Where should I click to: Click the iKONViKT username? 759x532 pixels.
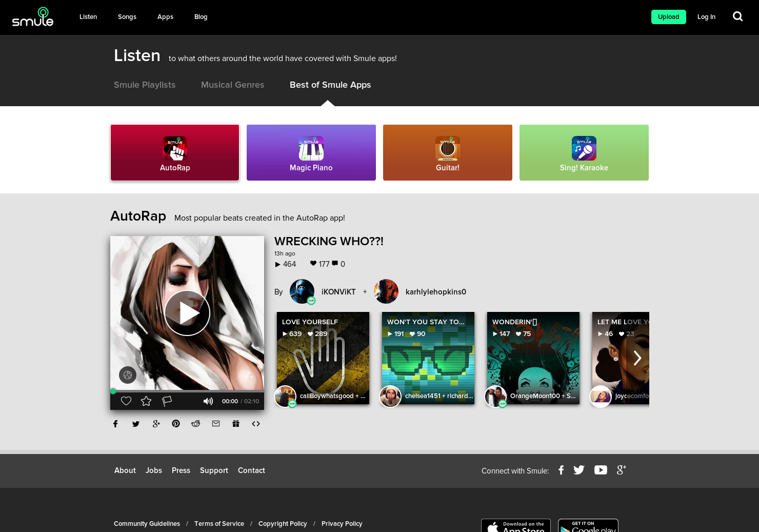[x=338, y=292]
